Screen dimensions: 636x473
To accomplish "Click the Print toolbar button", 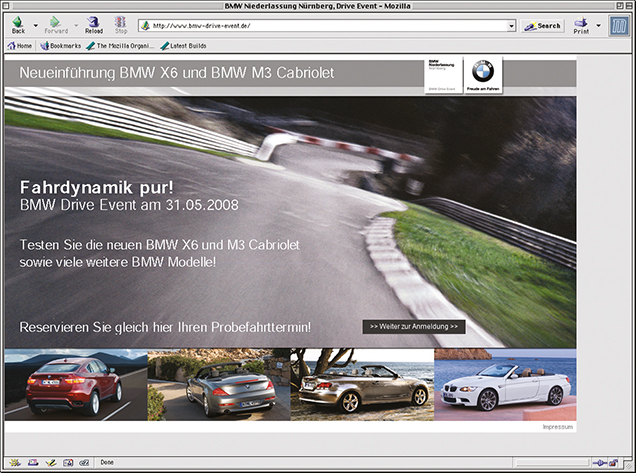I will pos(581,24).
